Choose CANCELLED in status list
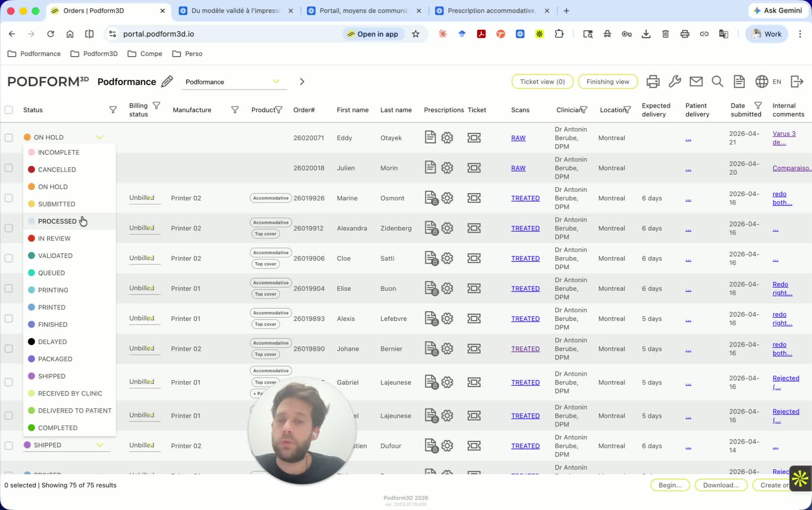The width and height of the screenshot is (812, 510). [x=69, y=170]
